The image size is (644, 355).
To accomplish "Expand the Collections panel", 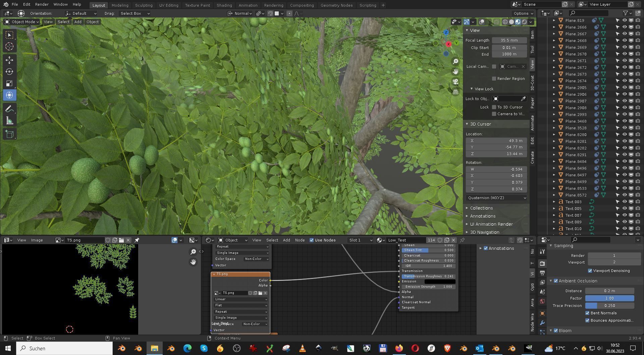I will coord(481,208).
